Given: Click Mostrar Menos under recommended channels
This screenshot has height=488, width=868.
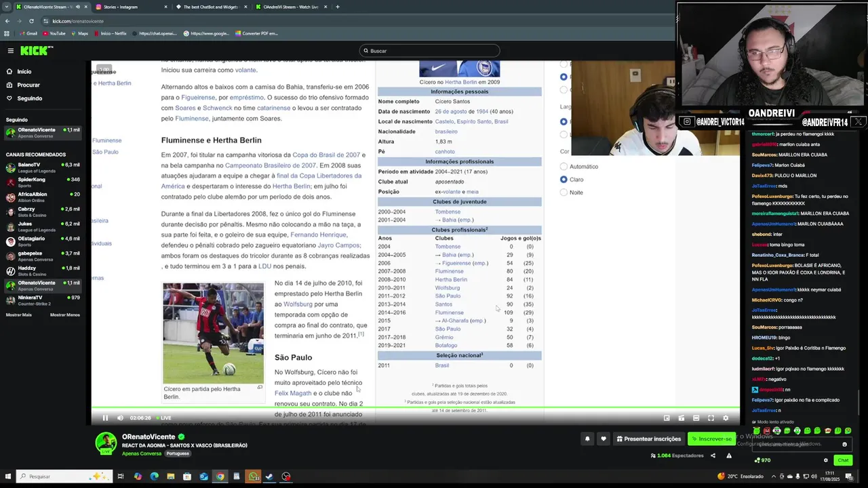Looking at the screenshot, I should click(65, 315).
